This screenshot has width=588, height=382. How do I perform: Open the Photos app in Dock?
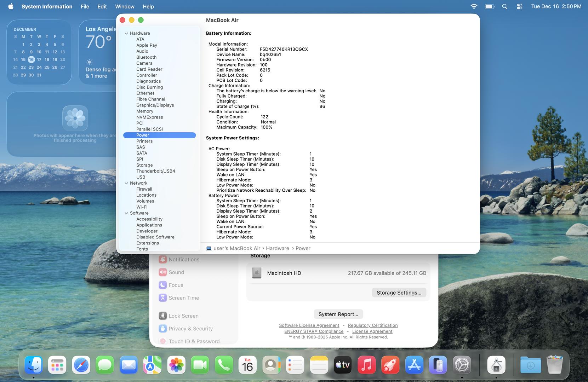click(x=176, y=365)
